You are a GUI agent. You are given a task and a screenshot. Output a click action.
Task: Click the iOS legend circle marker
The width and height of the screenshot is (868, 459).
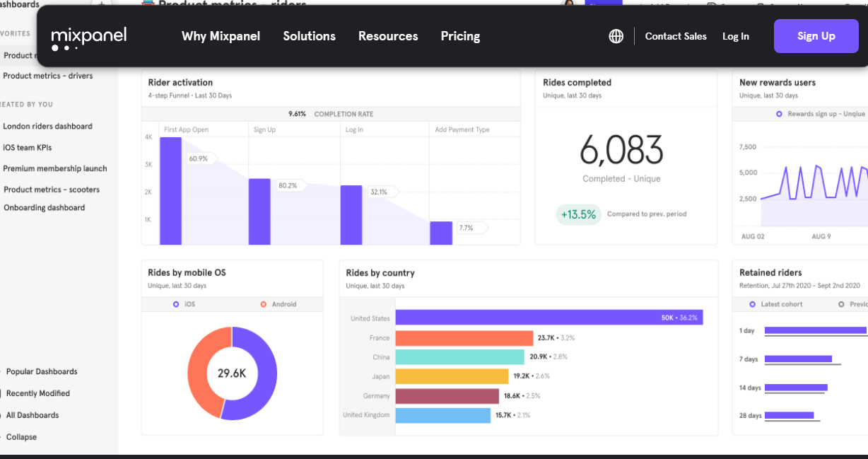click(x=176, y=304)
